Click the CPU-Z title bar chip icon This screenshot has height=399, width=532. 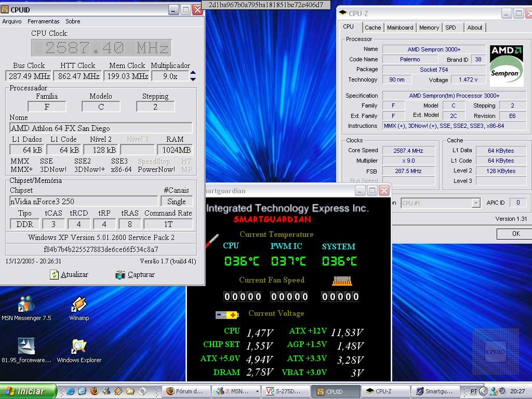pyautogui.click(x=343, y=13)
